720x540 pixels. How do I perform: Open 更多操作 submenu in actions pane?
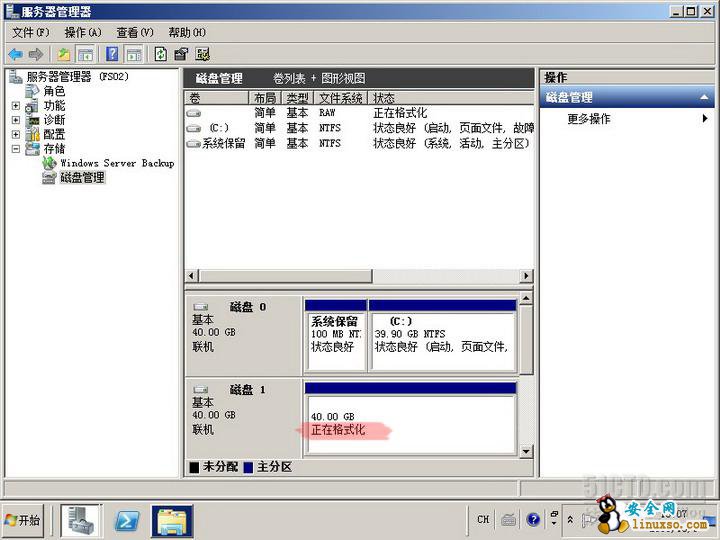coord(588,119)
